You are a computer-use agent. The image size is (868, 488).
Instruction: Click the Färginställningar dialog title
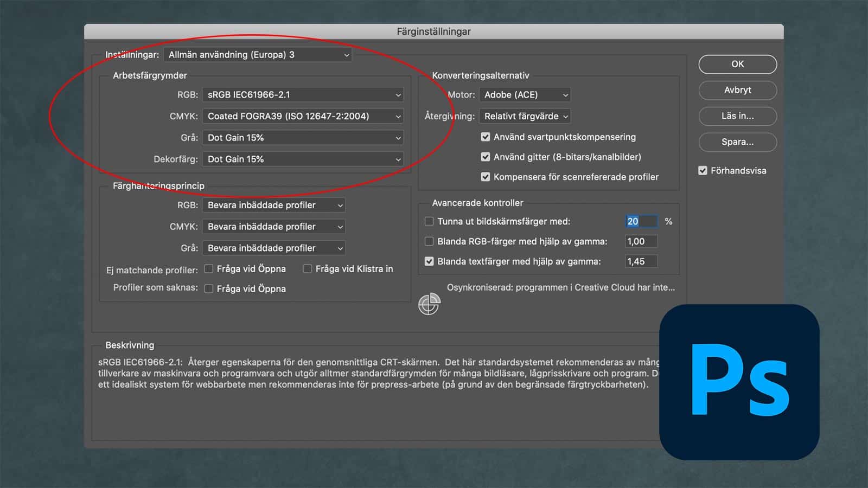433,31
